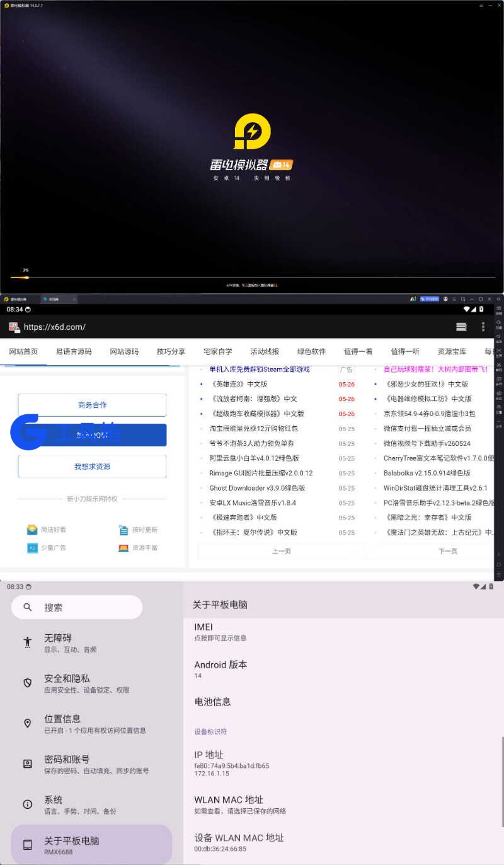Viewport: 504px width, 865px height.
Task: Open the 无障碍 settings entry
Action: tap(92, 643)
